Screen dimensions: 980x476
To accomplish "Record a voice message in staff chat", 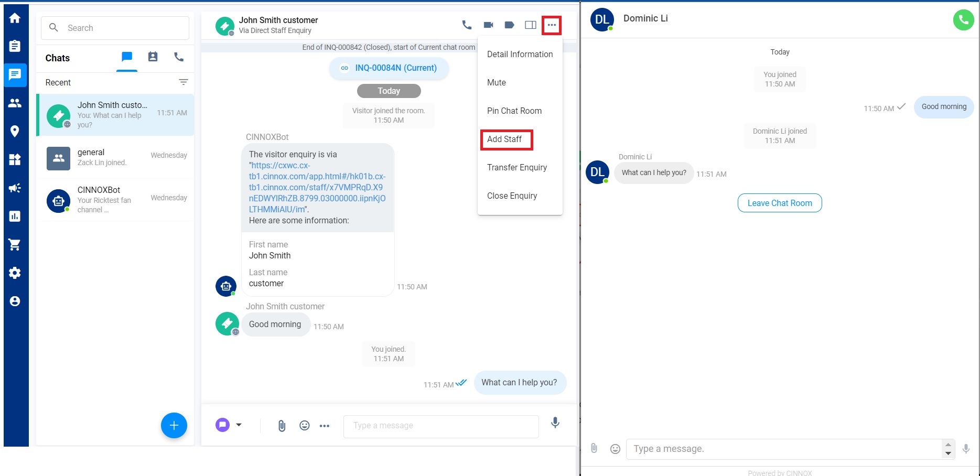I will (555, 423).
